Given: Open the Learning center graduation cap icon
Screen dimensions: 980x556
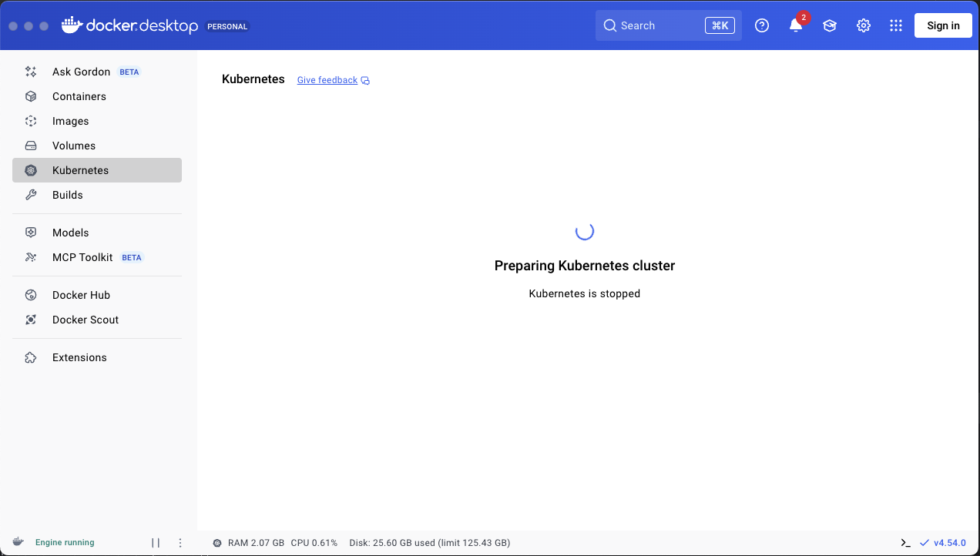Looking at the screenshot, I should (x=830, y=25).
